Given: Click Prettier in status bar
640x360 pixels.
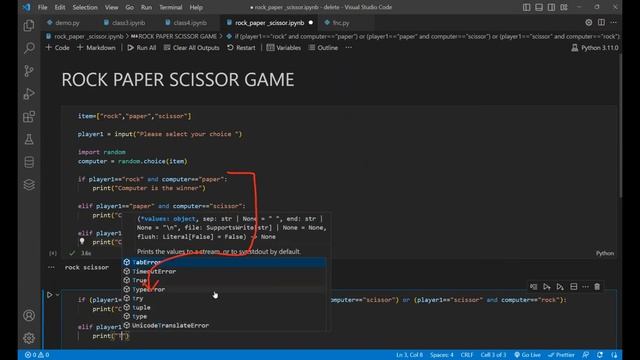Looking at the screenshot, I should tap(561, 355).
